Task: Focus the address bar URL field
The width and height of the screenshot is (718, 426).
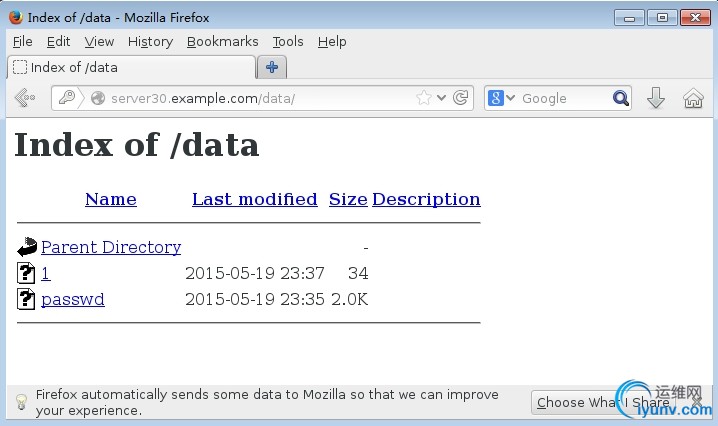Action: (x=250, y=98)
